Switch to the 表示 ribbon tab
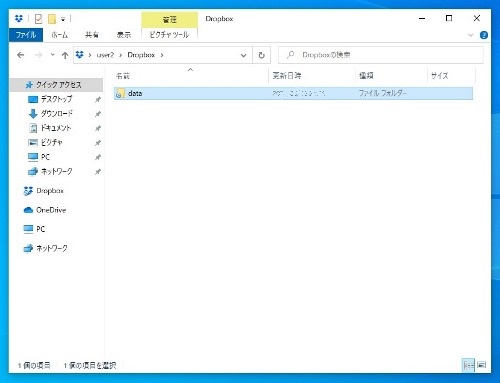This screenshot has width=500, height=383. click(x=124, y=35)
